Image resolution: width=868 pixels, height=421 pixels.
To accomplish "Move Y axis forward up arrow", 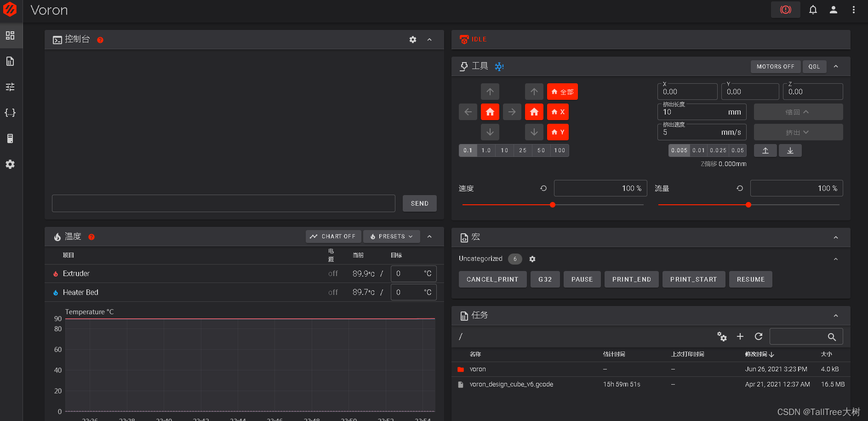I will [490, 92].
